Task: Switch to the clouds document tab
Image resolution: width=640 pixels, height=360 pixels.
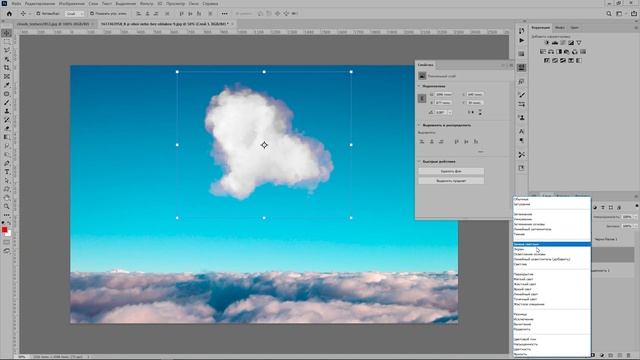Action: [x=53, y=24]
